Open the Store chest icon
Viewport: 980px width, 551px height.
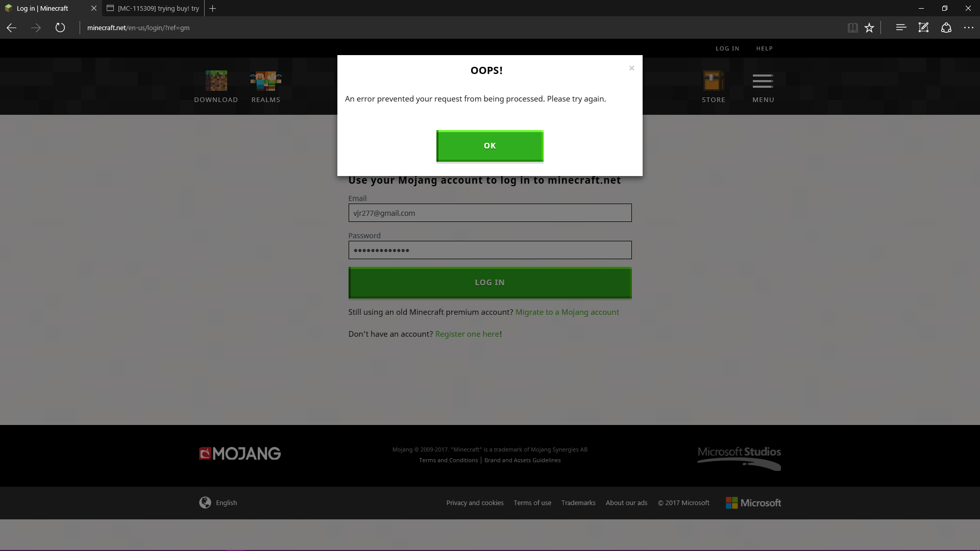coord(713,81)
